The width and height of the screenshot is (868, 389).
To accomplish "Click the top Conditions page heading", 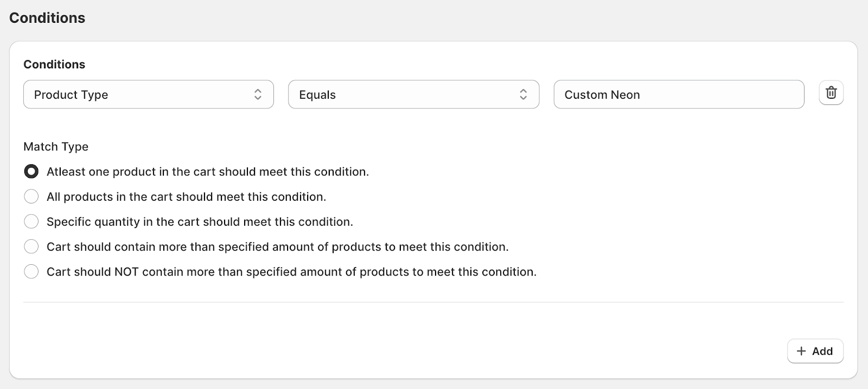I will click(x=47, y=18).
